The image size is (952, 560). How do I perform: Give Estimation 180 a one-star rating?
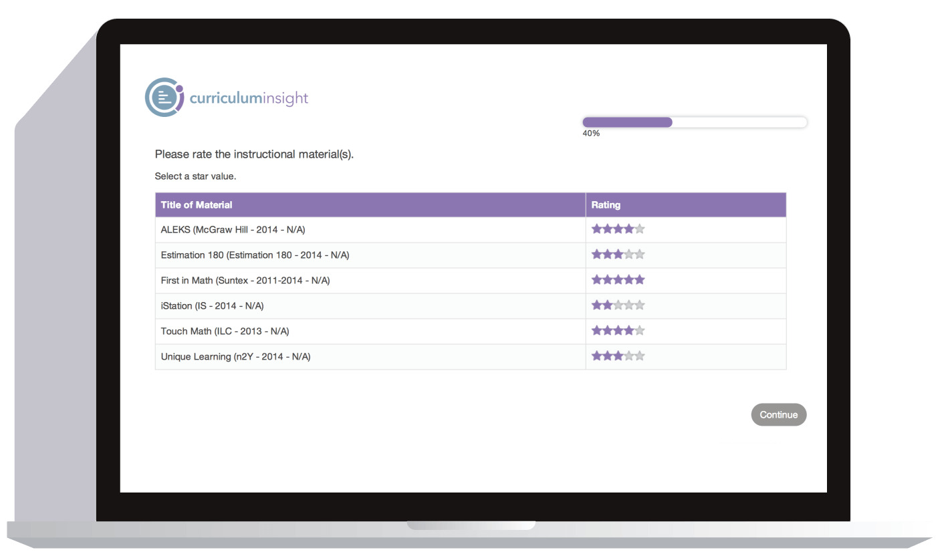pos(597,255)
